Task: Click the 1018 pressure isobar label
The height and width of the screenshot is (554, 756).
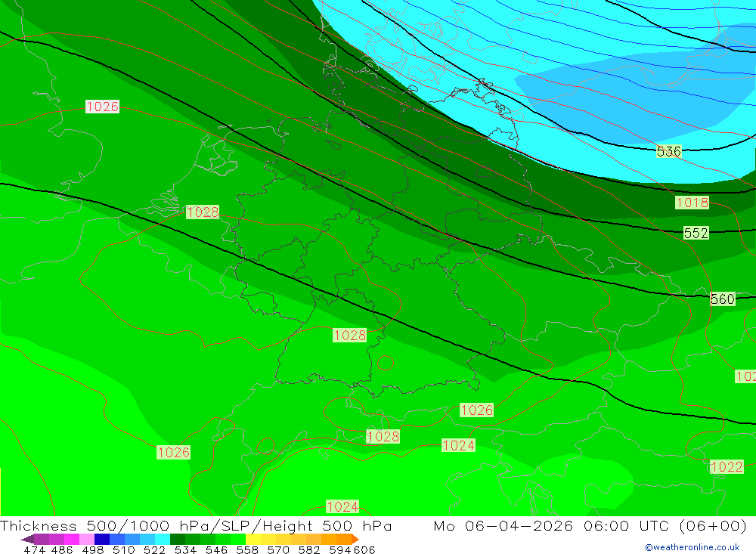Action: (692, 203)
